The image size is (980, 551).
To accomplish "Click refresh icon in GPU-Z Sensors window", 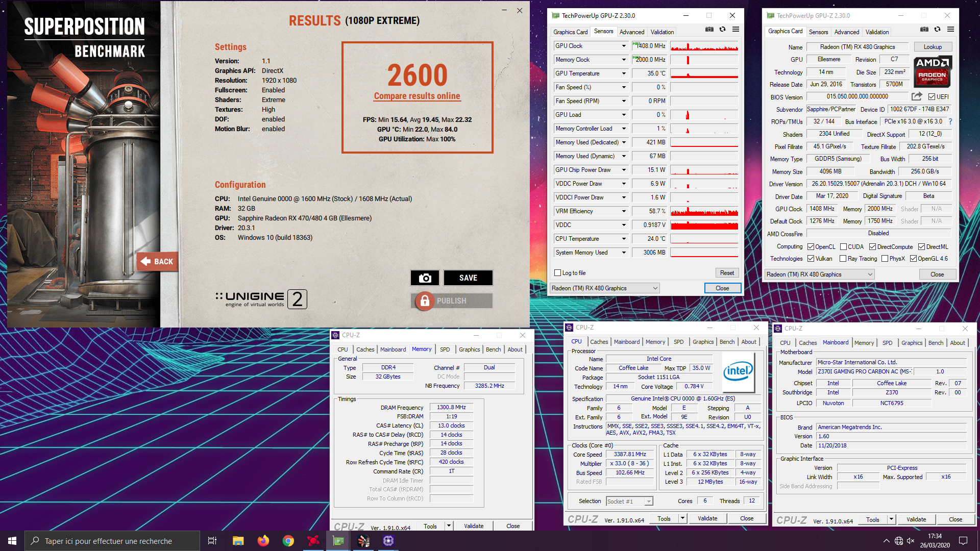I will (722, 30).
